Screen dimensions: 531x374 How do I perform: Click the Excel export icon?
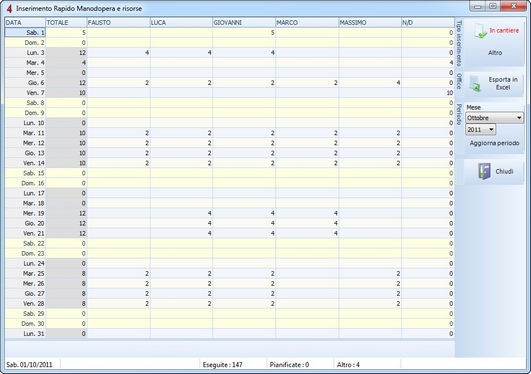point(476,84)
